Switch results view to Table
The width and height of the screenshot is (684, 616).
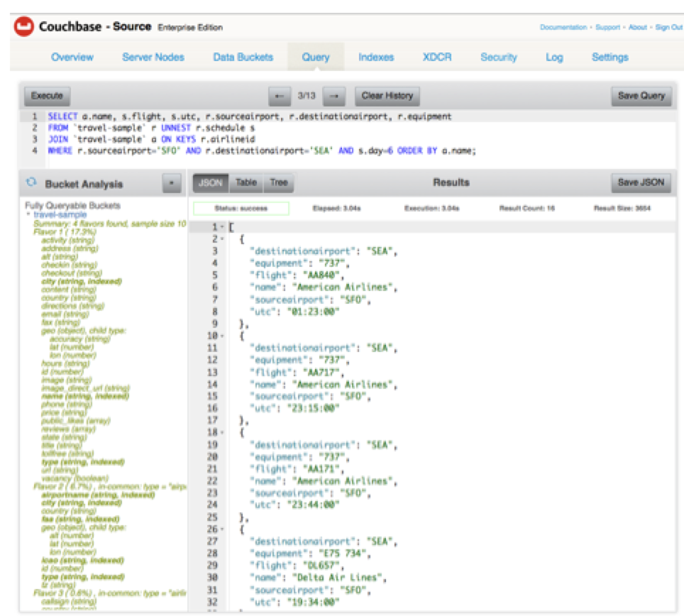[246, 183]
